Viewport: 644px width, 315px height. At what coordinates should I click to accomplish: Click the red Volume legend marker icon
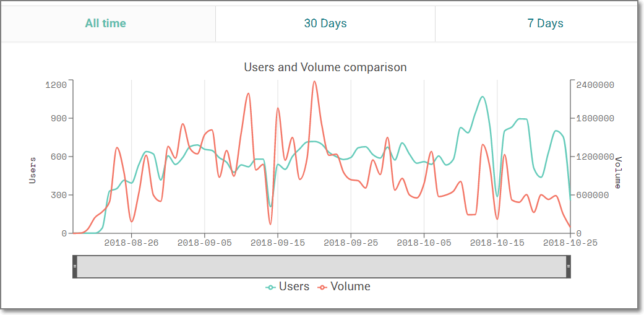[x=322, y=287]
